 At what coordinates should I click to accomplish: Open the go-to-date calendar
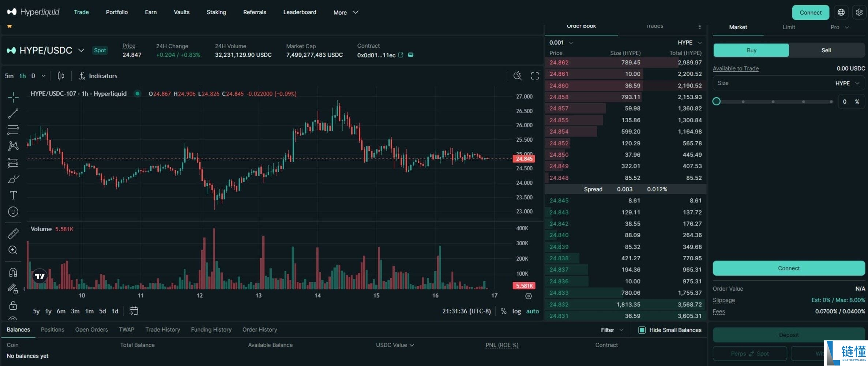[134, 311]
